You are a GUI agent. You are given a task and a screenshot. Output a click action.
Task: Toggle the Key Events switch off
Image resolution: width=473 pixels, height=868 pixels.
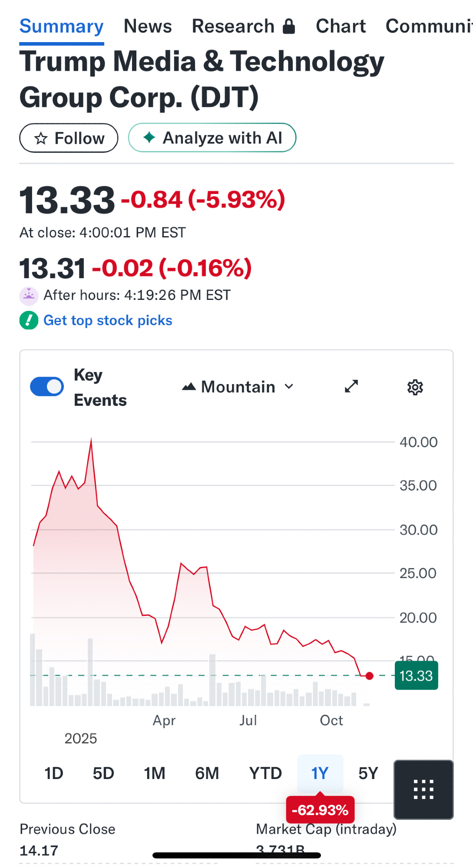click(47, 387)
